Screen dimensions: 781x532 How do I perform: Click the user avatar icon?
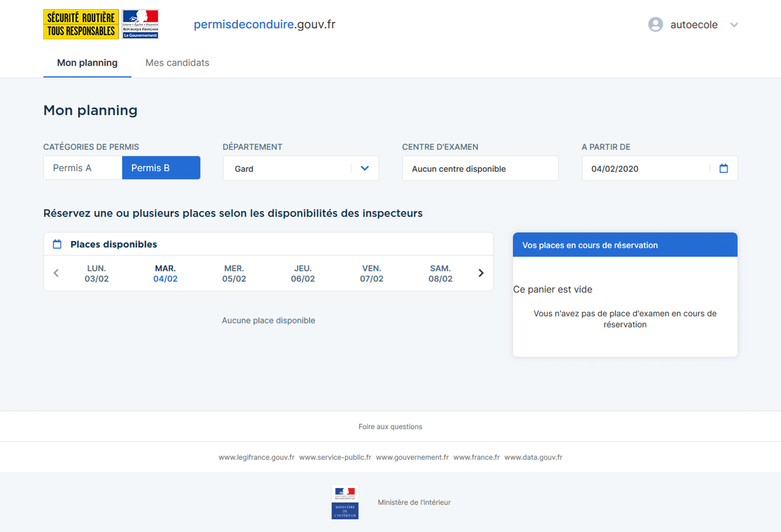(656, 24)
